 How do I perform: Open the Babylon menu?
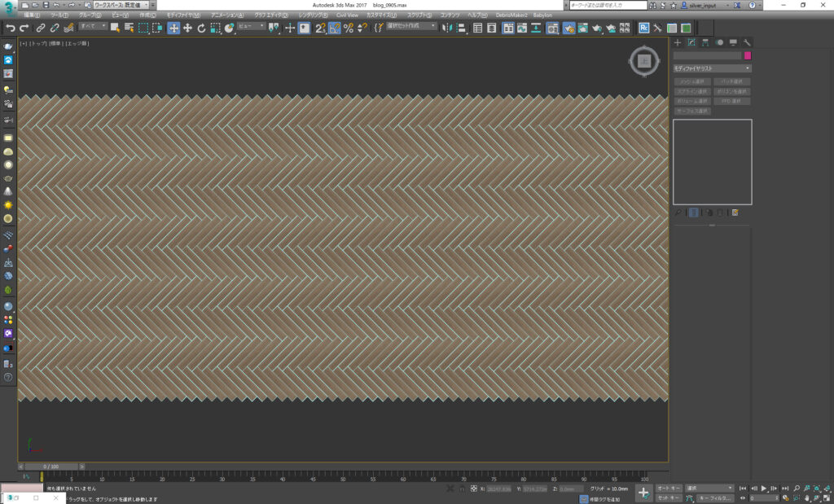(x=542, y=15)
